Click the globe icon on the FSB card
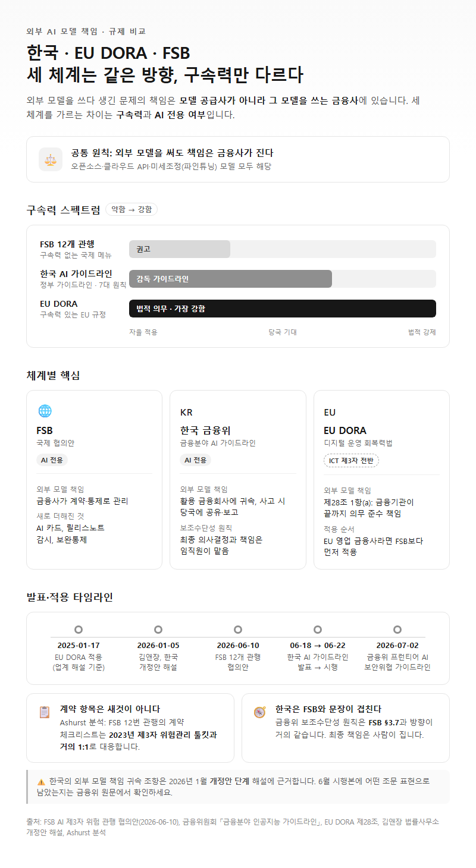 click(x=45, y=411)
